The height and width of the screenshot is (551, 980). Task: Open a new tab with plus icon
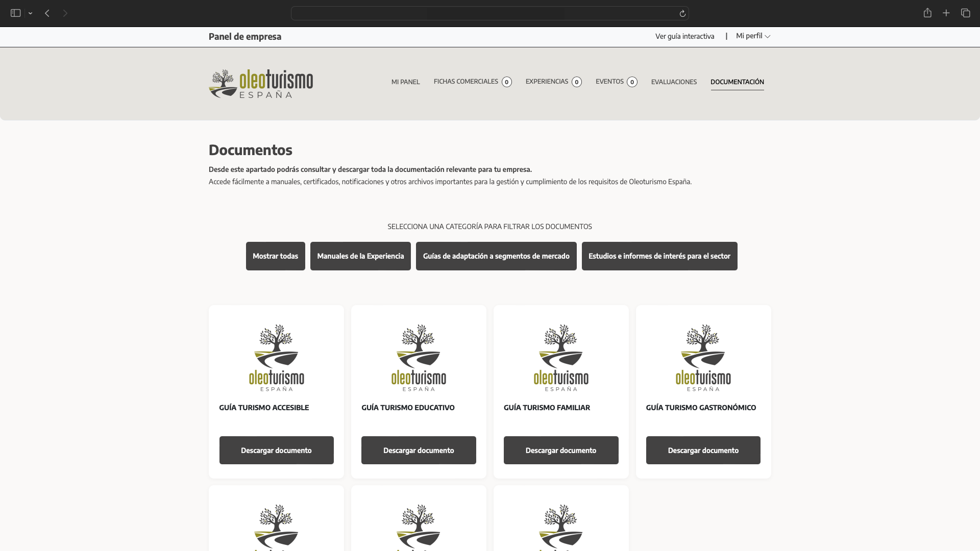(946, 13)
